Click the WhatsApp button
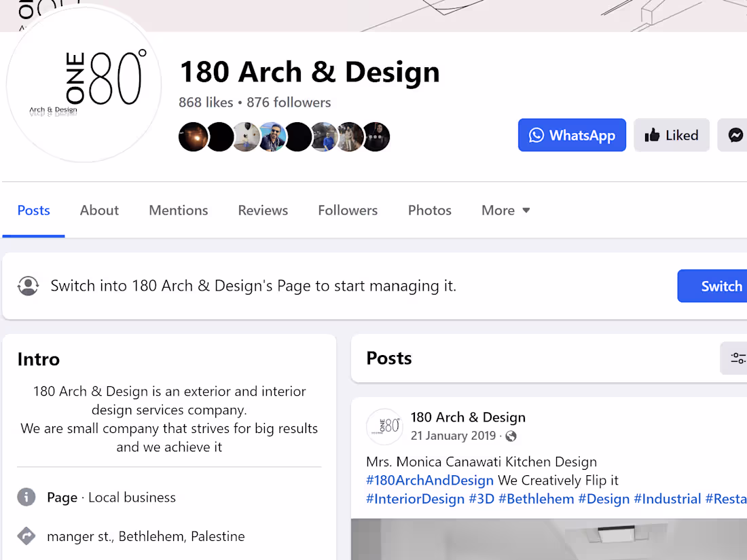 click(x=572, y=135)
